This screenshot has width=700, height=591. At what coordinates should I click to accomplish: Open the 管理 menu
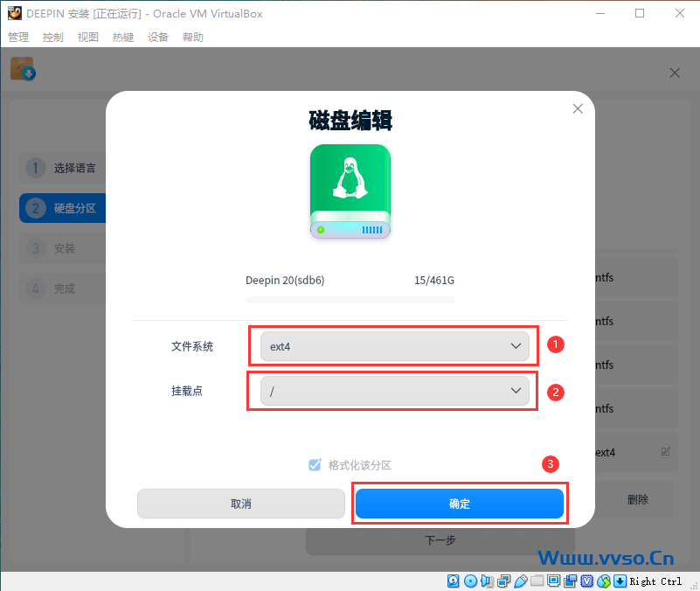coord(18,38)
